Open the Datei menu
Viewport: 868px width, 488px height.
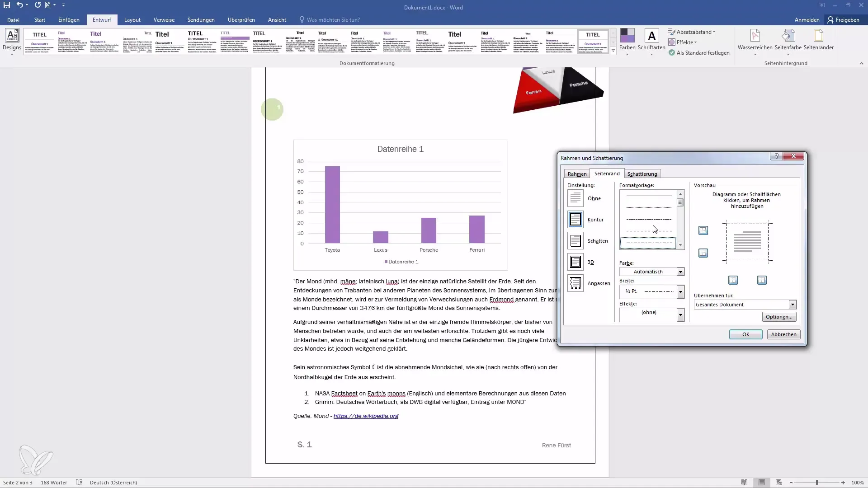13,20
